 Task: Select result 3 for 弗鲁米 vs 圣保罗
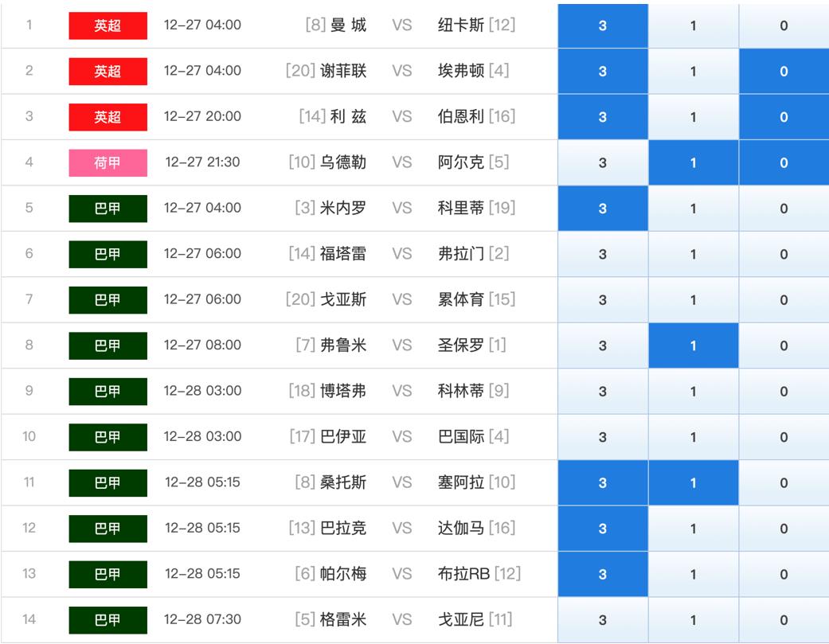[x=603, y=345]
